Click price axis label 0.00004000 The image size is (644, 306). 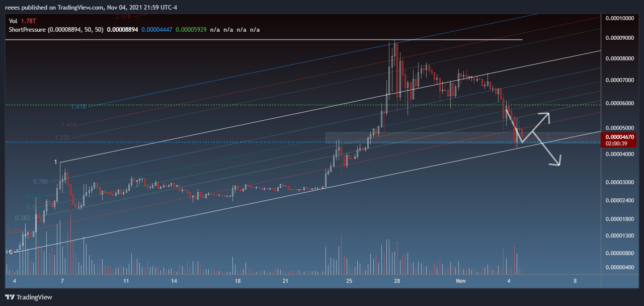[x=620, y=155]
